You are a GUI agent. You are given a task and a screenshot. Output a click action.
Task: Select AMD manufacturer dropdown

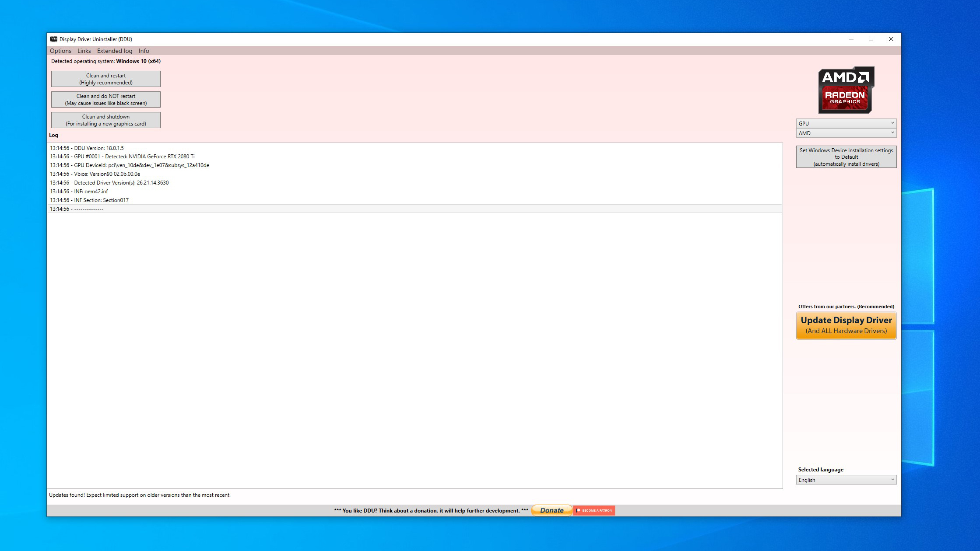pos(846,133)
